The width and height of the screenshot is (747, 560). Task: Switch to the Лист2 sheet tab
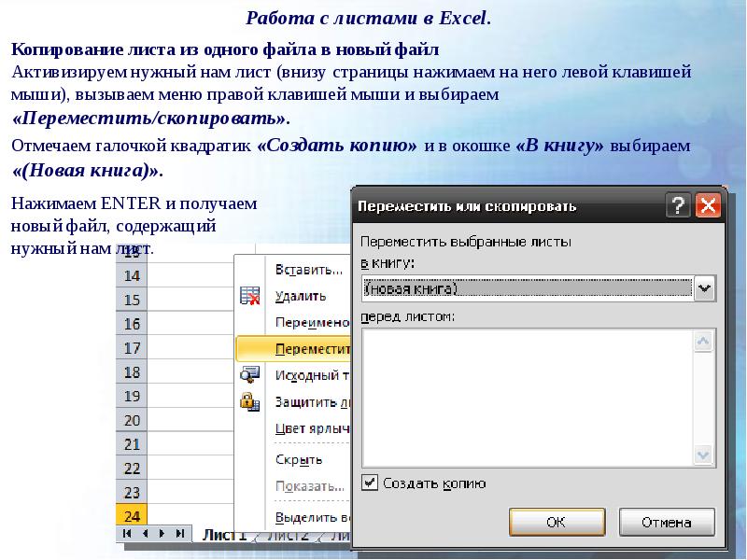click(286, 535)
